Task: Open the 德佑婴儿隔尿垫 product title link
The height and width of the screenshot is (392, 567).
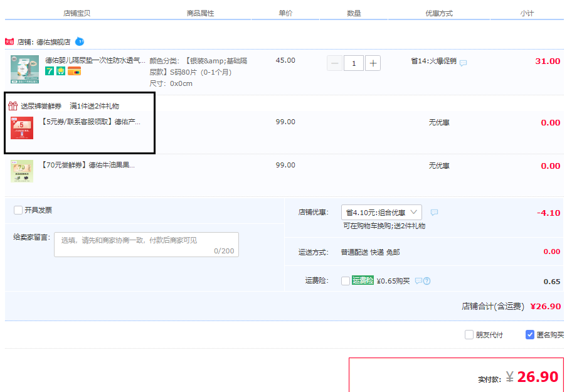Action: click(x=95, y=60)
